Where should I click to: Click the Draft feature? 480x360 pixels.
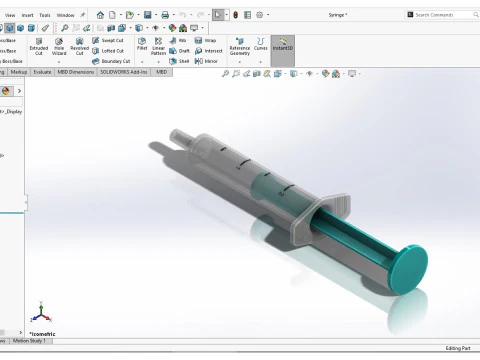[x=179, y=51]
